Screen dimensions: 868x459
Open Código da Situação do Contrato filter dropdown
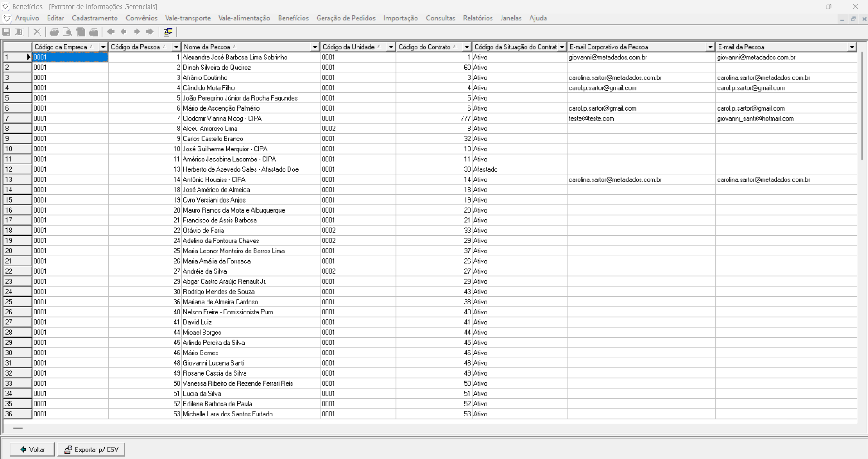tap(562, 47)
